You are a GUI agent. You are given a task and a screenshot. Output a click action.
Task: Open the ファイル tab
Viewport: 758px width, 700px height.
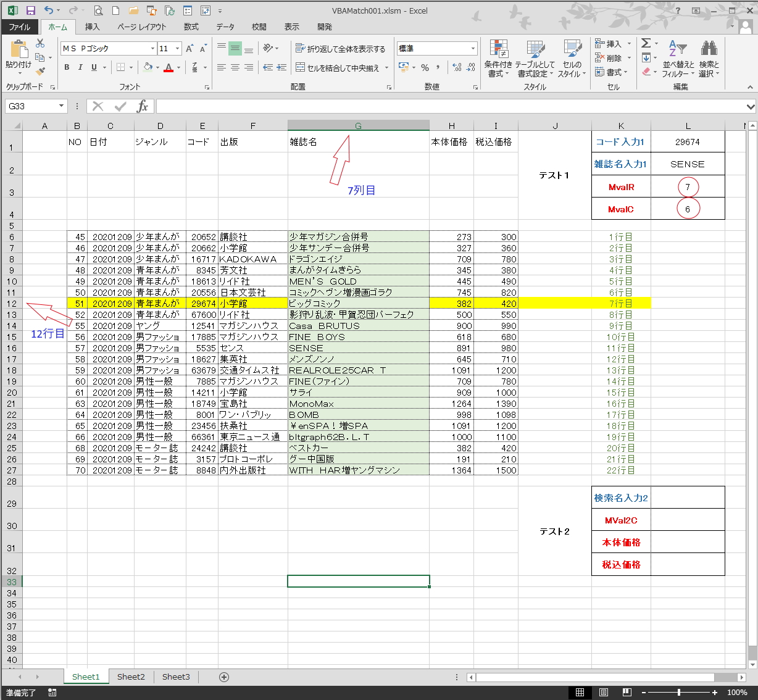coord(20,27)
